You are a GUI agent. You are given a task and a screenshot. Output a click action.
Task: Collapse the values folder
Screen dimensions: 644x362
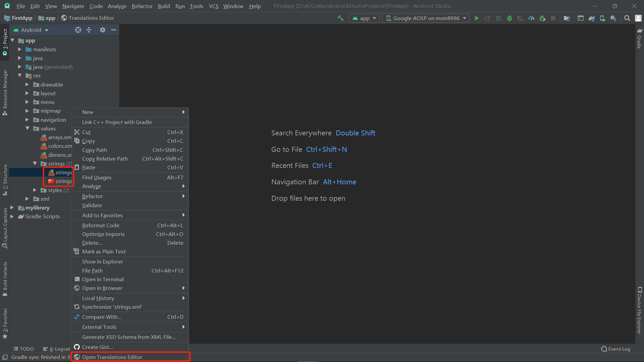[x=27, y=128]
